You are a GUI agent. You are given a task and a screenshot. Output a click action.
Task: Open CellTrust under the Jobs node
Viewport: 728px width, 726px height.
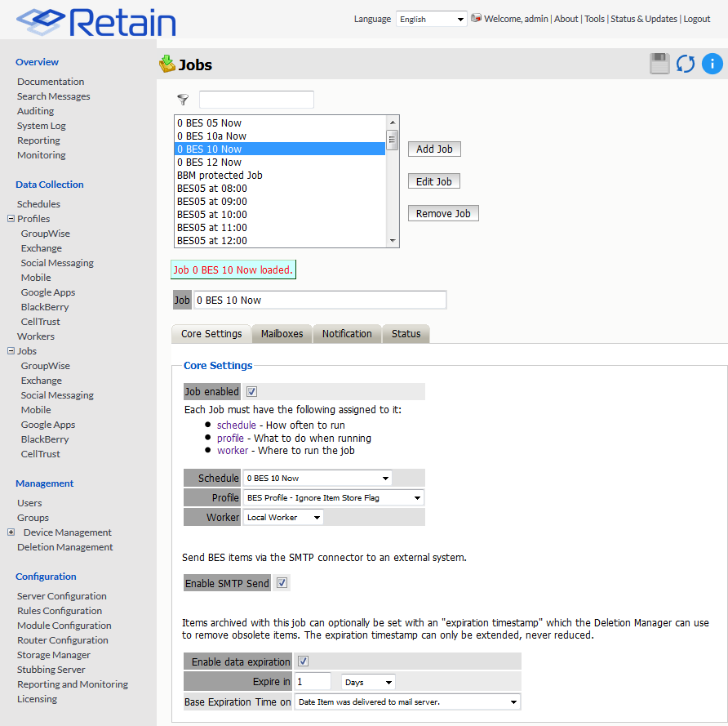pos(40,454)
